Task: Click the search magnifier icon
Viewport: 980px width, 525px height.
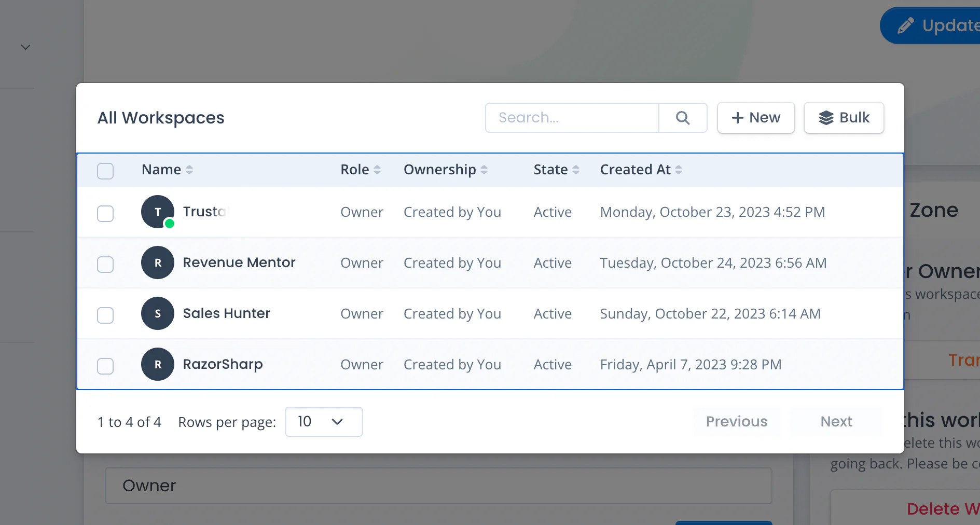Action: click(683, 118)
